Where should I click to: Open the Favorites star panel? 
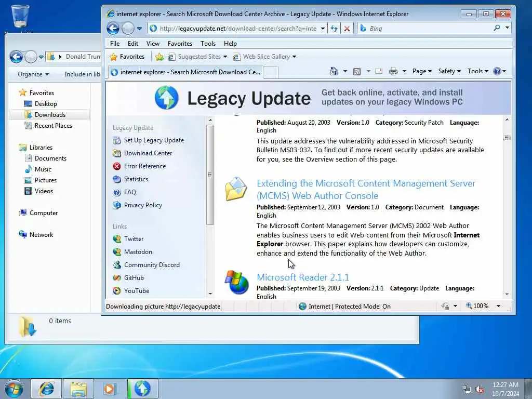click(x=127, y=57)
